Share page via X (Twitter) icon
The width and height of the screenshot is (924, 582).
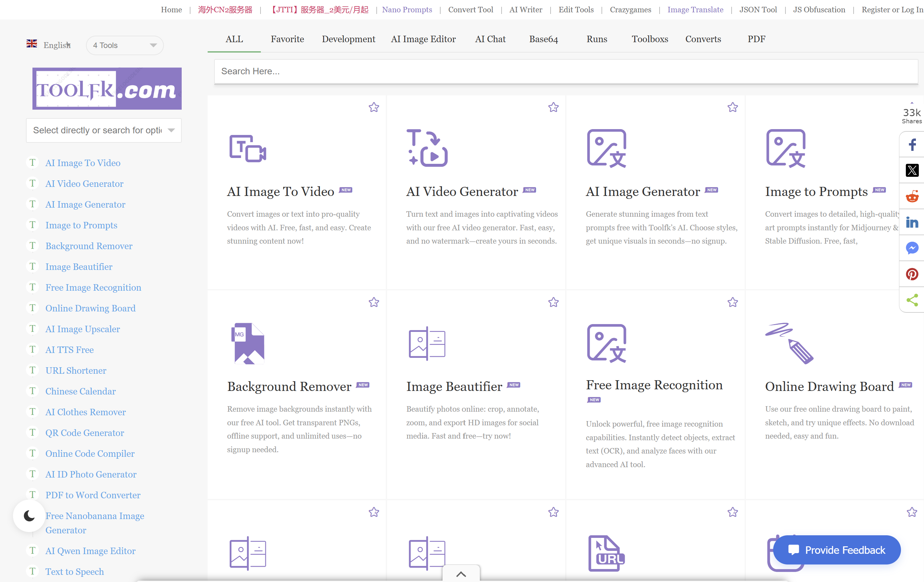912,170
